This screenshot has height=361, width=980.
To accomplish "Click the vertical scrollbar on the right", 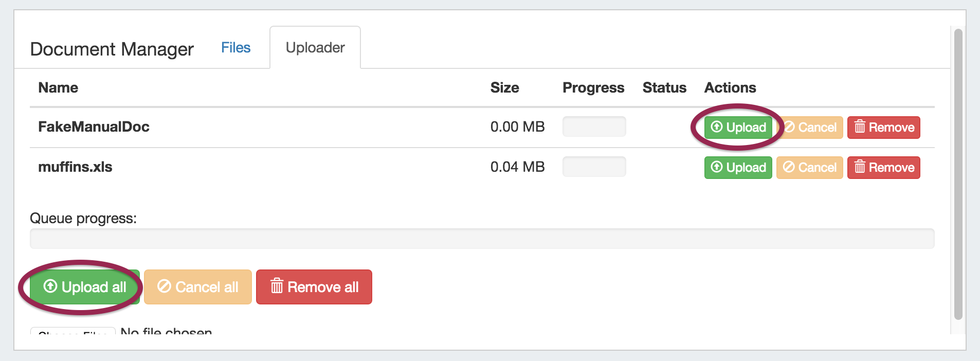I will click(x=958, y=175).
